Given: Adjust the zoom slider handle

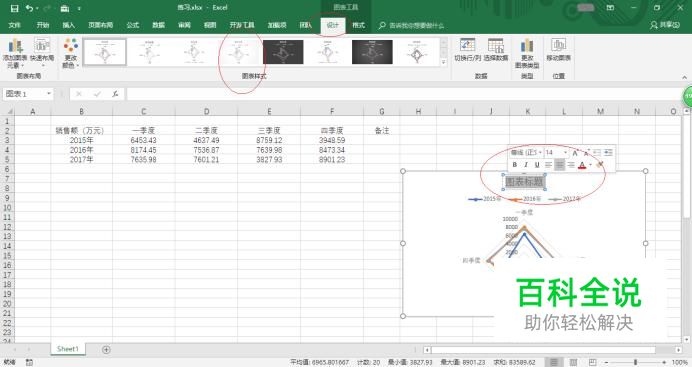Looking at the screenshot, I should click(636, 362).
